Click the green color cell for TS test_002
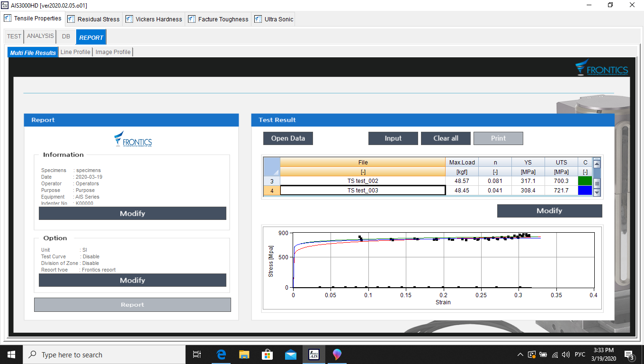 coord(585,181)
